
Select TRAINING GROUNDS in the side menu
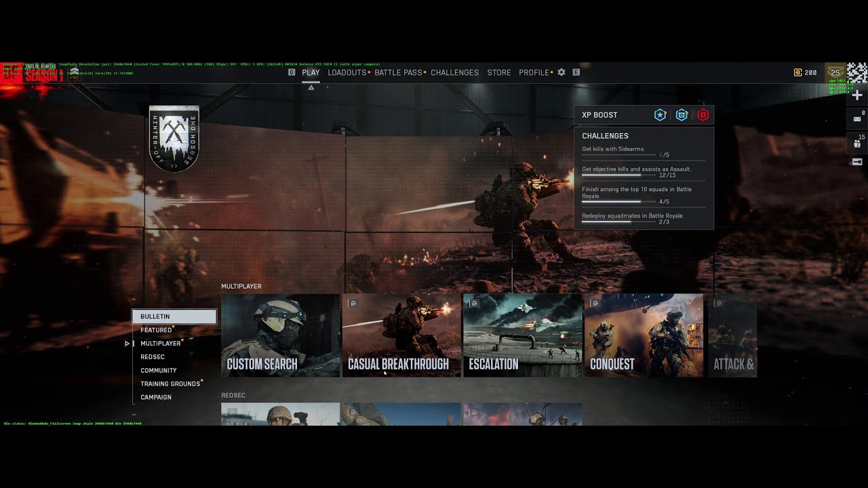click(170, 384)
